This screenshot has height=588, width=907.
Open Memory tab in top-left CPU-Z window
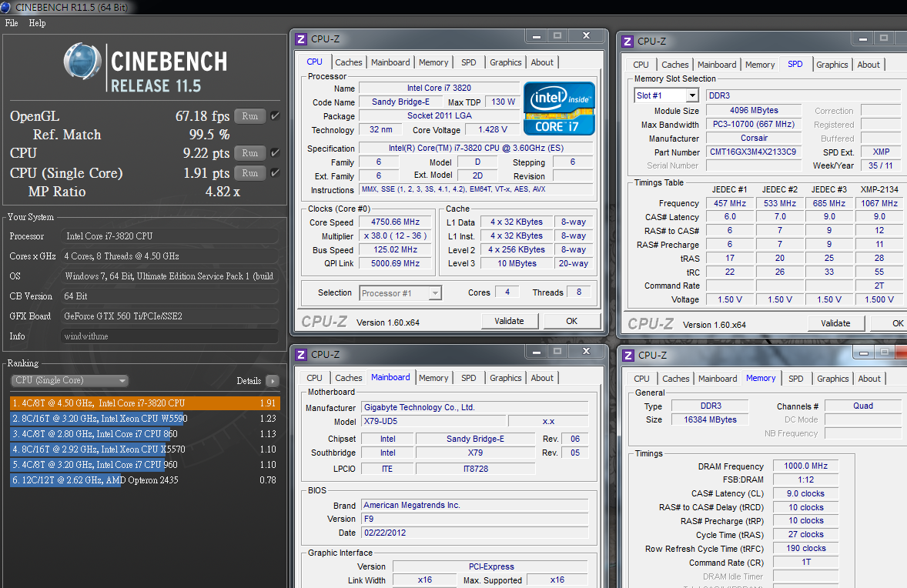(x=433, y=62)
